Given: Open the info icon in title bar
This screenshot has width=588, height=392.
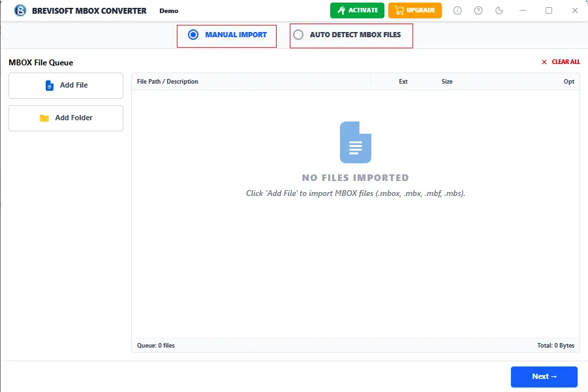Looking at the screenshot, I should pos(457,10).
